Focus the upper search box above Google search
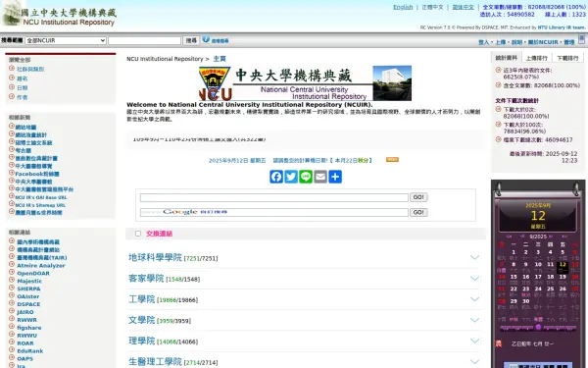 pos(274,197)
